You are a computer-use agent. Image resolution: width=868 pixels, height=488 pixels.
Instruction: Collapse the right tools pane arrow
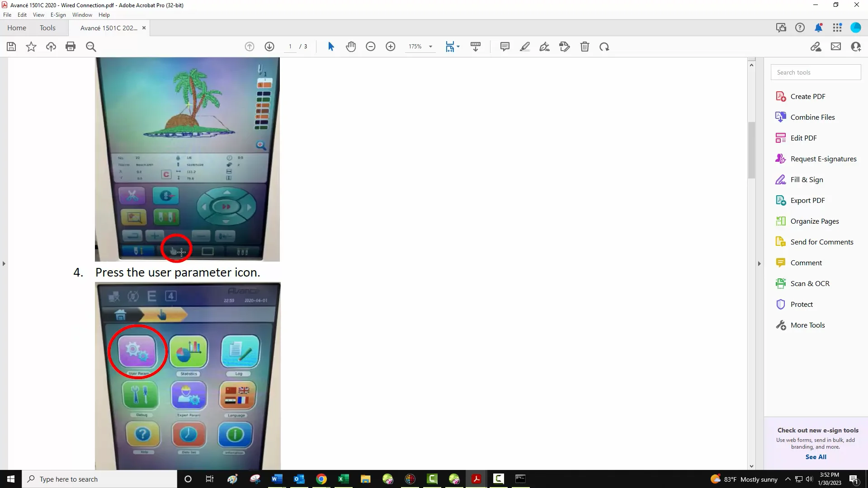click(759, 263)
